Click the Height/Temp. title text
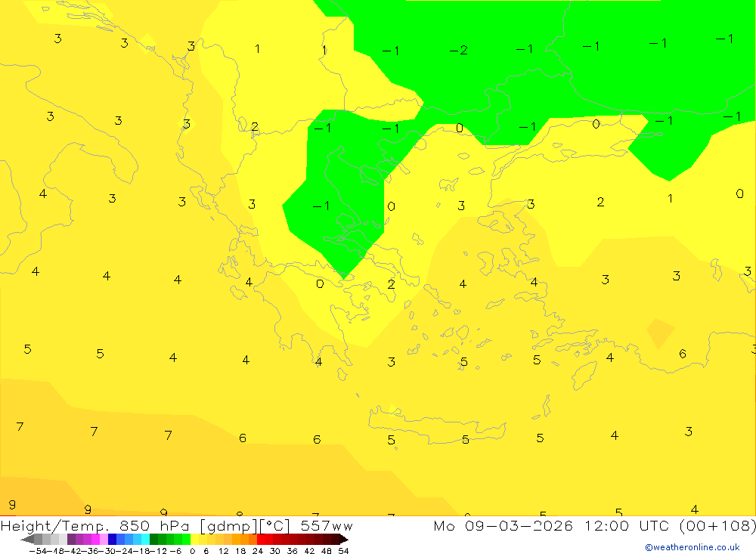 coord(56,525)
